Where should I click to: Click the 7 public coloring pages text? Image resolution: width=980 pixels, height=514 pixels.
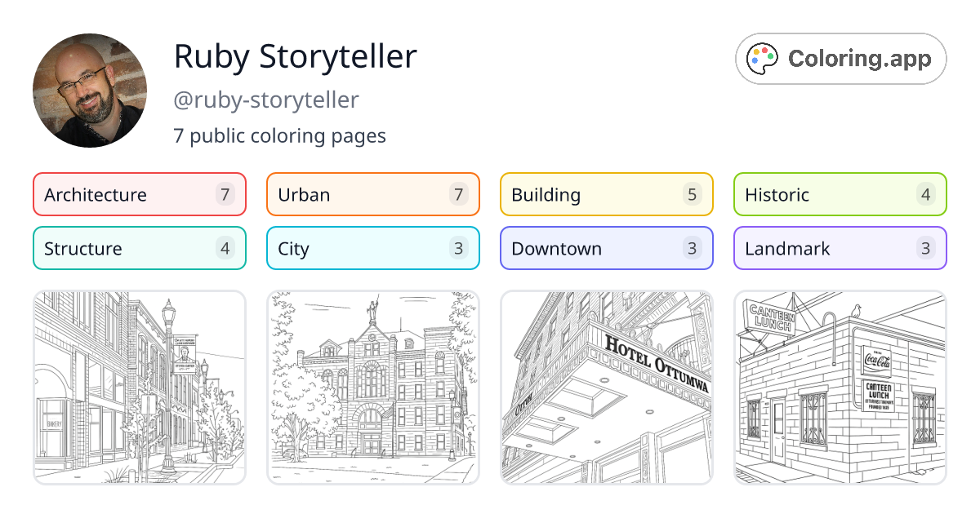coord(279,135)
